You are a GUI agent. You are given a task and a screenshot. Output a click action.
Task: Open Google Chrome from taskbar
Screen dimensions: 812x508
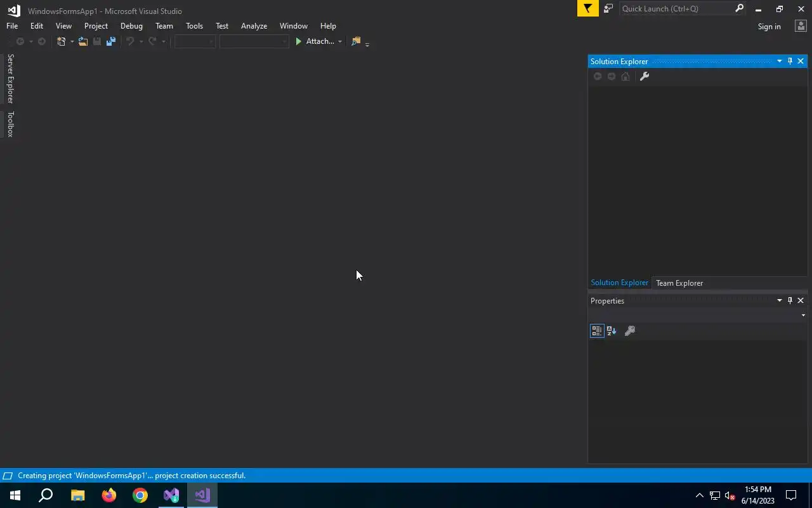pyautogui.click(x=140, y=495)
